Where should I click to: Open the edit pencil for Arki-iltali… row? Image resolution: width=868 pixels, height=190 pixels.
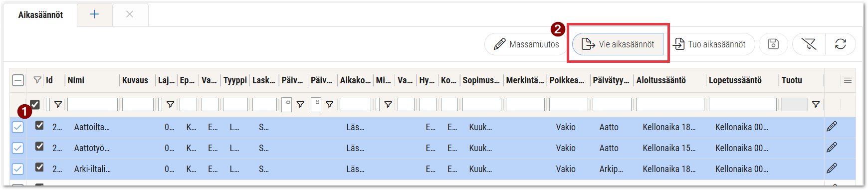832,169
